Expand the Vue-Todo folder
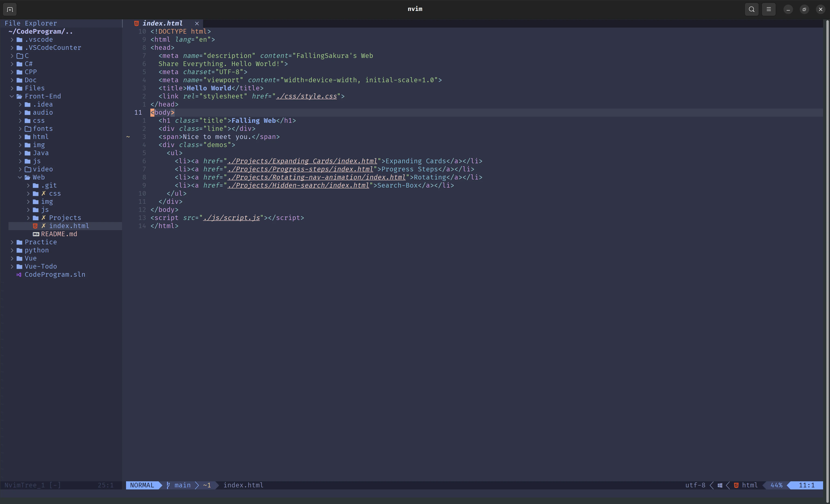 (x=12, y=267)
